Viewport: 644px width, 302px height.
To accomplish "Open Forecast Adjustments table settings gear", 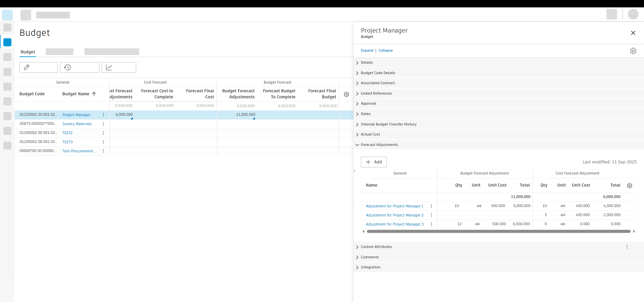I will (630, 186).
